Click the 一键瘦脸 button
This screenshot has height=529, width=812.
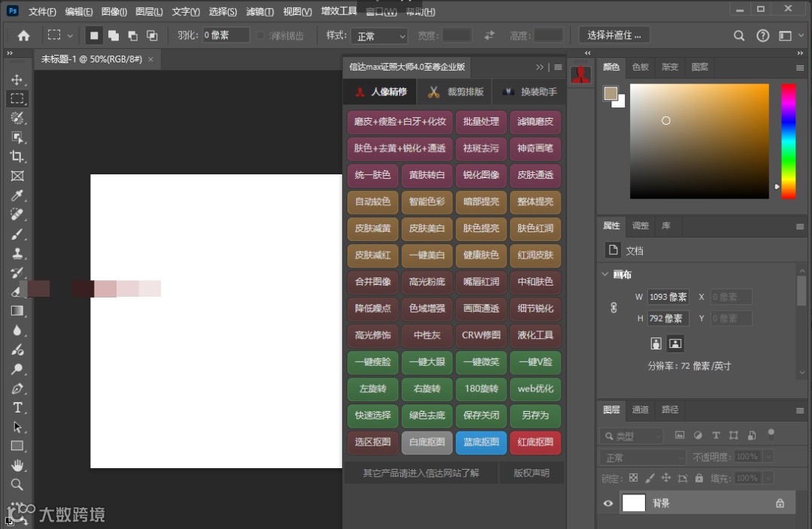coord(373,362)
